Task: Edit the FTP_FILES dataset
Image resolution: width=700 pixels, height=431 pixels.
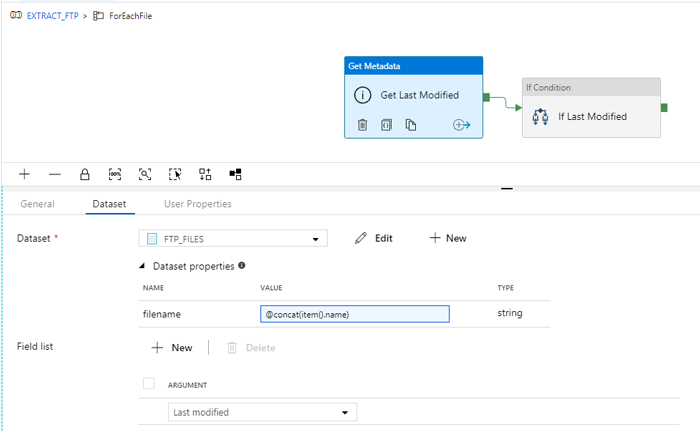Action: (374, 239)
